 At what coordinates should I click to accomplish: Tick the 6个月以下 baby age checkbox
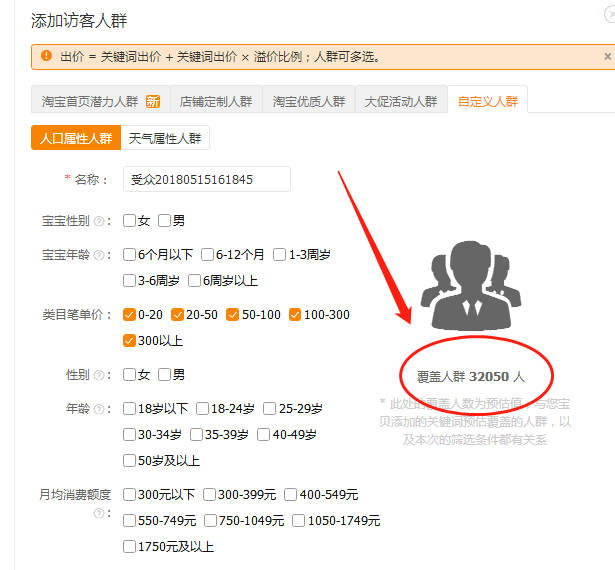pos(129,255)
